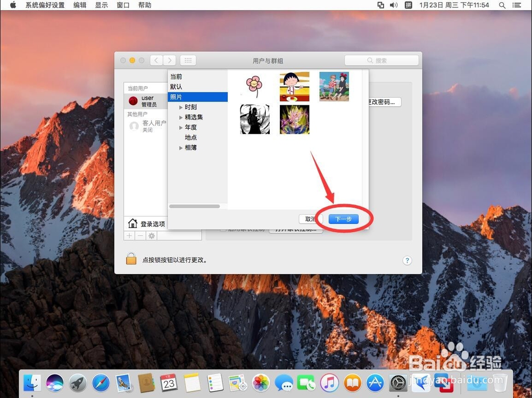Click the 搜索 search field
Image resolution: width=532 pixels, height=398 pixels.
381,61
